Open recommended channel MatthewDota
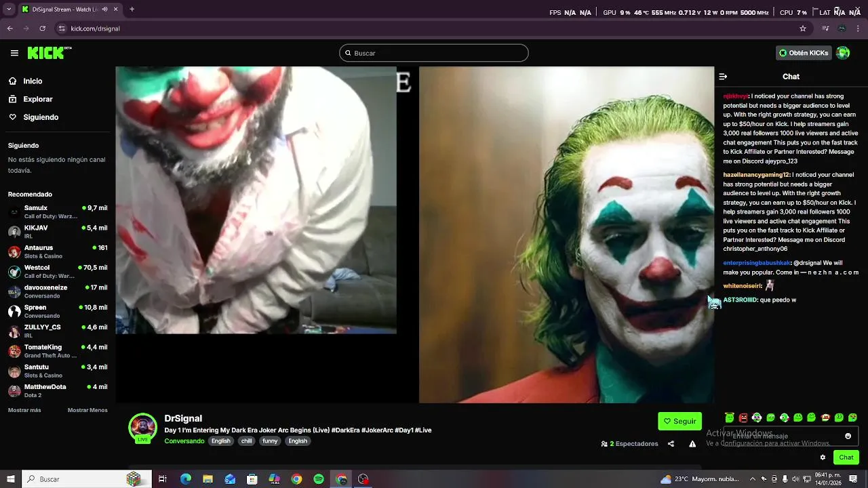868x488 pixels. click(58, 390)
